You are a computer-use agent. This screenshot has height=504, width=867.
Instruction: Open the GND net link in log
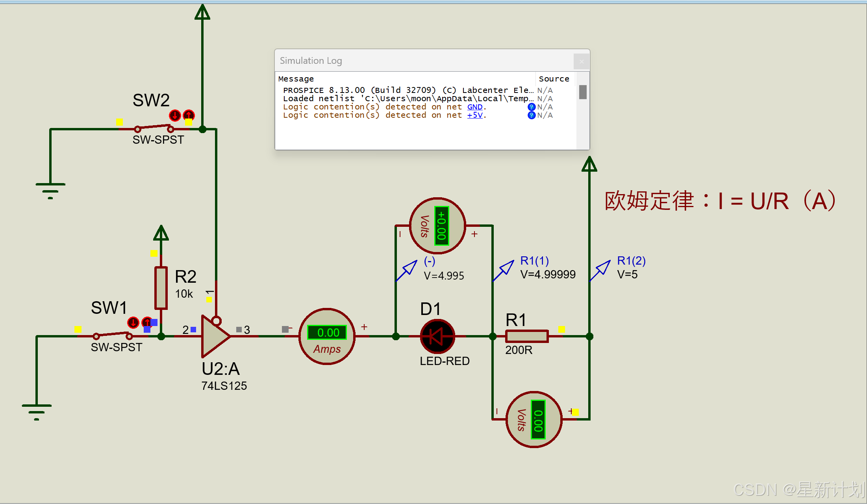coord(474,107)
